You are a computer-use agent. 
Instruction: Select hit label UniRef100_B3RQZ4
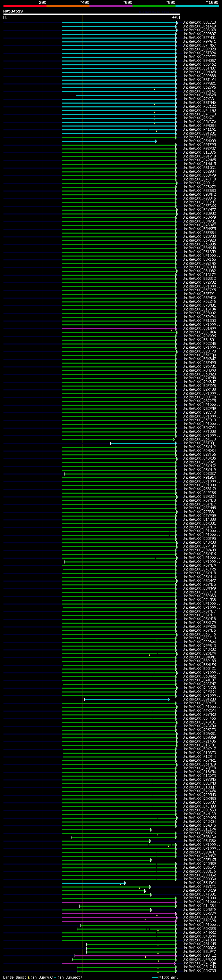pos(199,496)
